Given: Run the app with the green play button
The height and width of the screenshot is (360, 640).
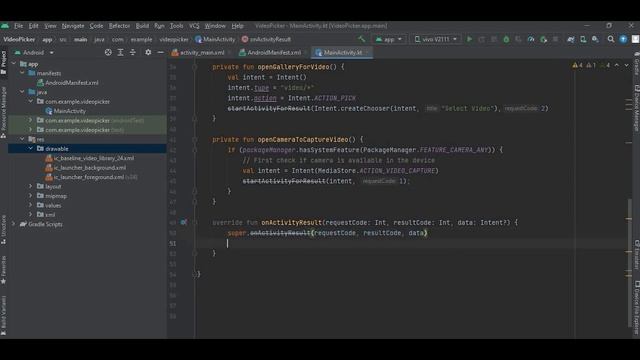Looking at the screenshot, I should tap(469, 39).
